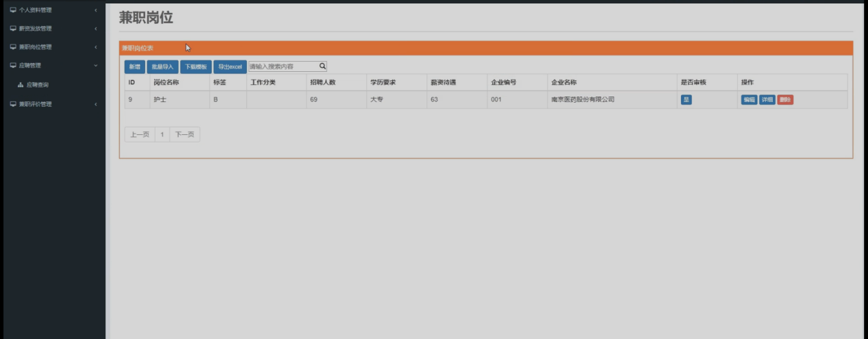This screenshot has height=339, width=868.
Task: Click the 工作分类 column header
Action: pos(277,82)
